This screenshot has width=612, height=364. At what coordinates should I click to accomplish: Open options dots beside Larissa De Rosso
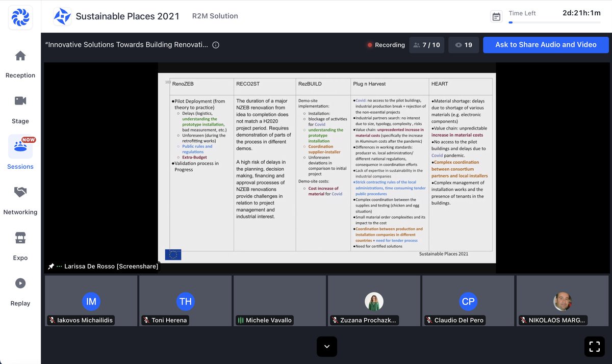tap(60, 267)
